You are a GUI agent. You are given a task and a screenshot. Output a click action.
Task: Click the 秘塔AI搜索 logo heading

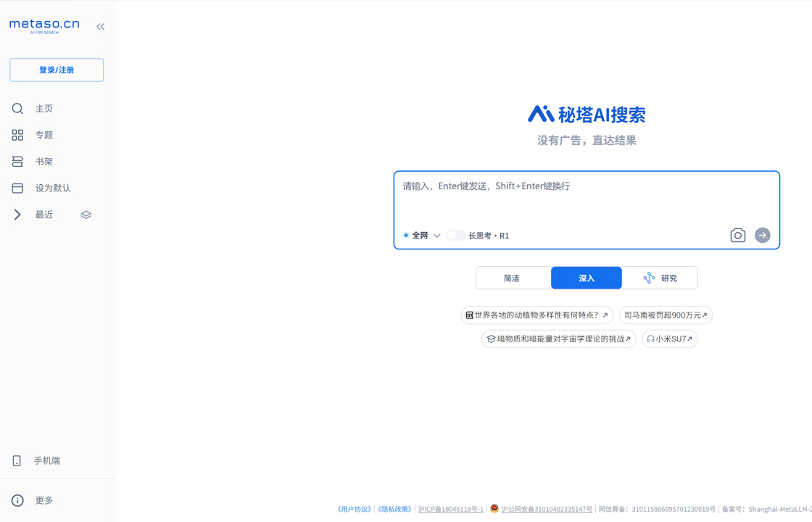587,115
